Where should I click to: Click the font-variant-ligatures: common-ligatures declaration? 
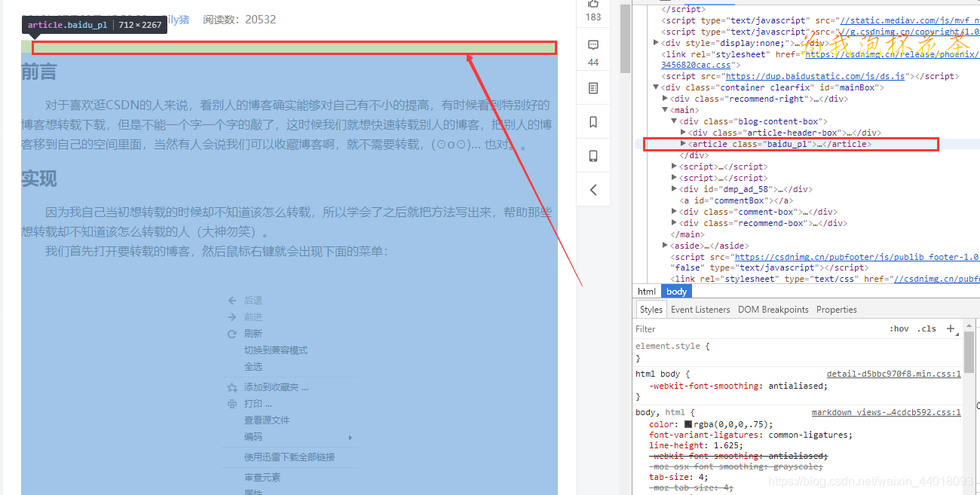pyautogui.click(x=751, y=435)
